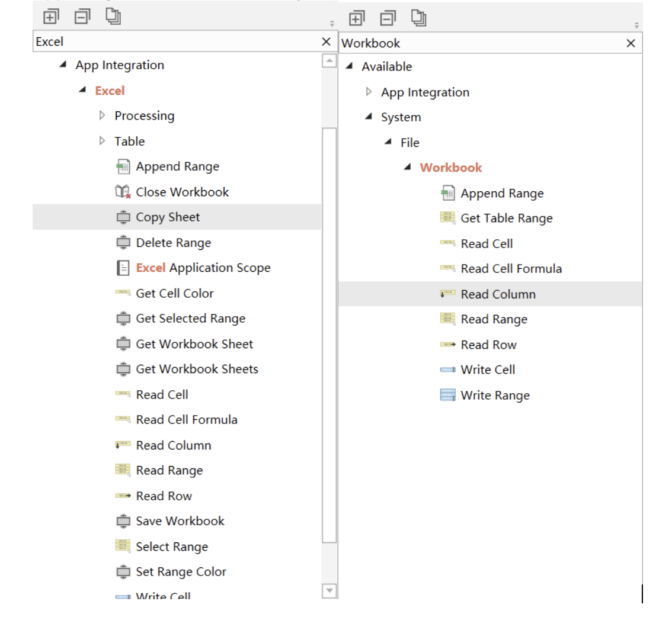Click Append Range icon under Excel
Screen dimensions: 672x617
(x=123, y=166)
